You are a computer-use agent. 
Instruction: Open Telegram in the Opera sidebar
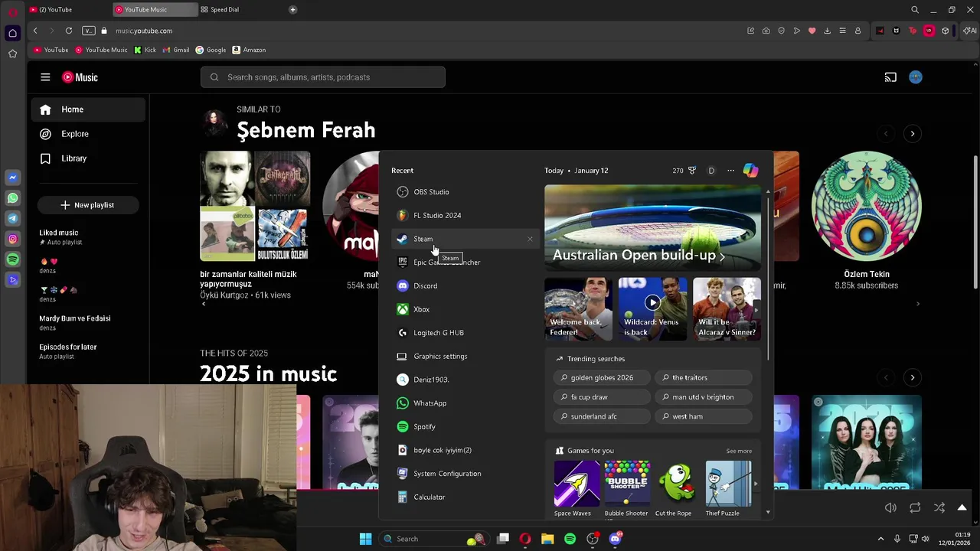tap(12, 219)
